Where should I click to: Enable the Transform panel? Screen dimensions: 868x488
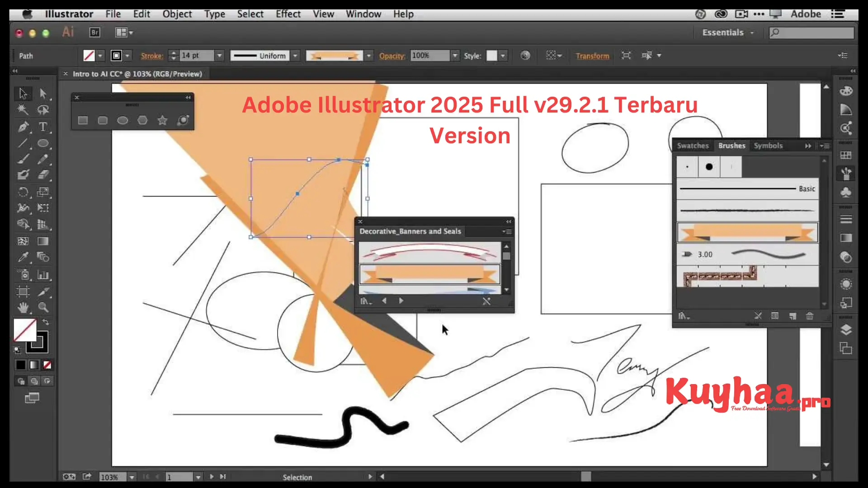point(591,56)
